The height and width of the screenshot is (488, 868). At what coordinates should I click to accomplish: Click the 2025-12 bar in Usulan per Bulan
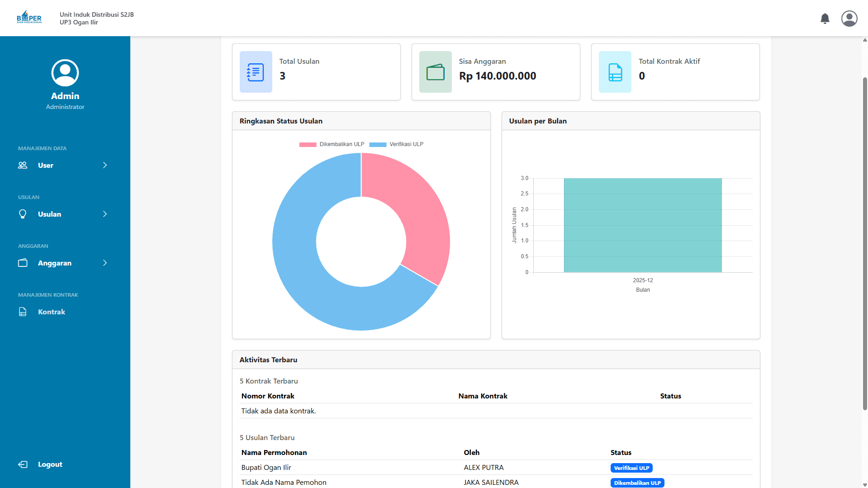(643, 225)
